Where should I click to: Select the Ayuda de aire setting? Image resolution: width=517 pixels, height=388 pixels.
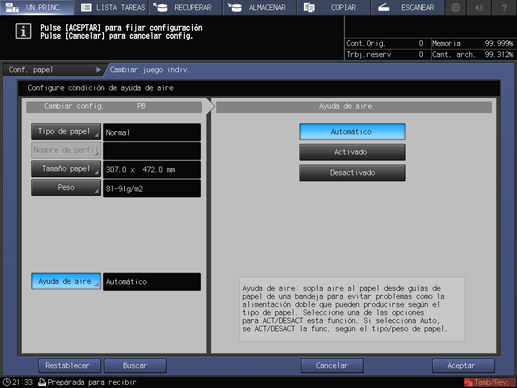(66, 281)
